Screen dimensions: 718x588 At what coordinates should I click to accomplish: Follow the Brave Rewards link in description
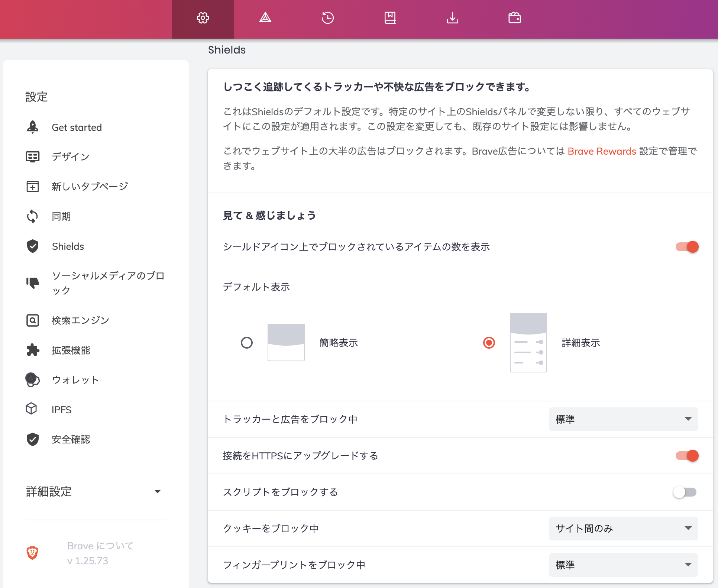point(602,151)
